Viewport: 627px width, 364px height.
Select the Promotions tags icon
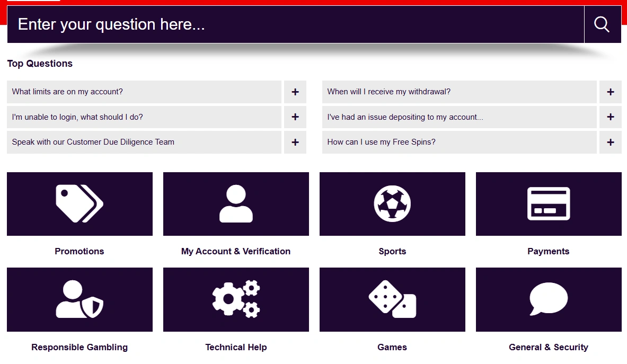(x=80, y=204)
